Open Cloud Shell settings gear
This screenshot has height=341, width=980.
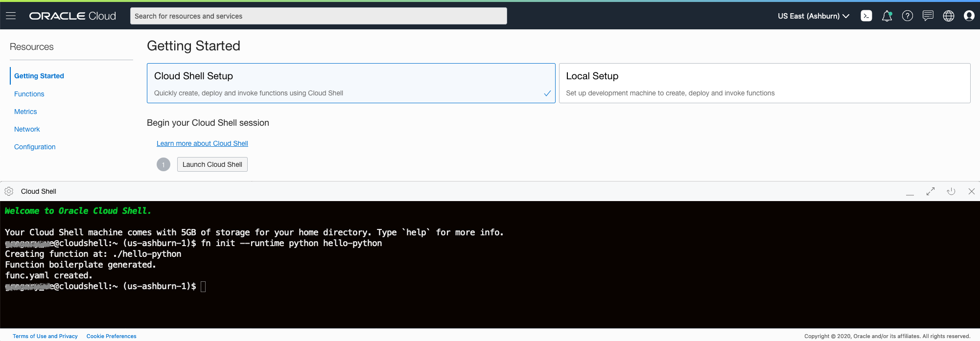click(9, 191)
